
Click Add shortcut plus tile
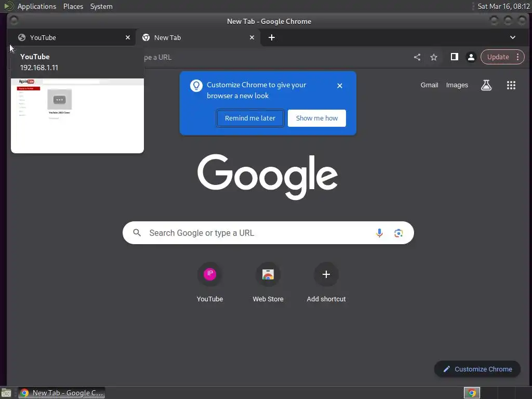[326, 282]
